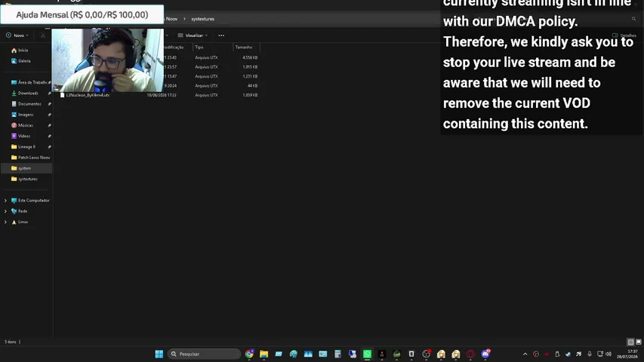Click Arquivo UTX in the 44 KB row

(206, 86)
